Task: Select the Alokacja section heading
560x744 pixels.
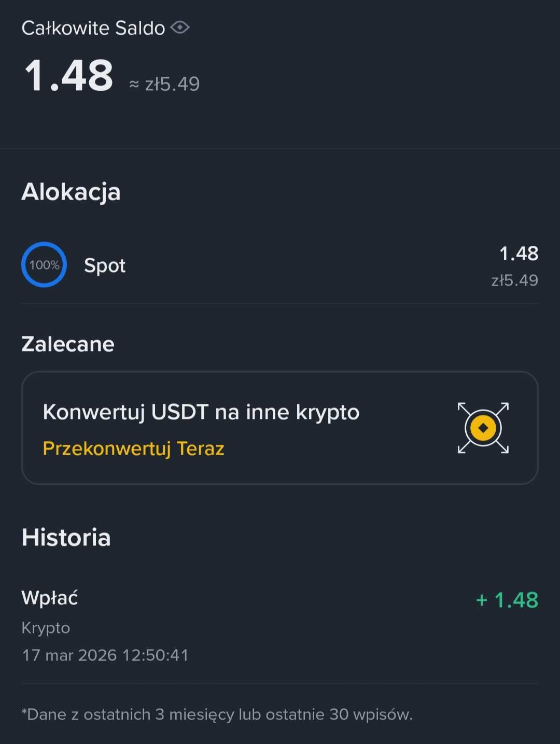Action: pyautogui.click(x=71, y=192)
